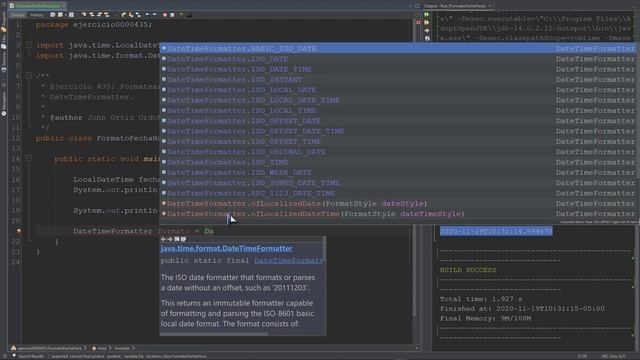The width and height of the screenshot is (640, 360).
Task: Select DateTimeFormatter.ISO_LOCAL_DATE completion item
Action: (398, 90)
